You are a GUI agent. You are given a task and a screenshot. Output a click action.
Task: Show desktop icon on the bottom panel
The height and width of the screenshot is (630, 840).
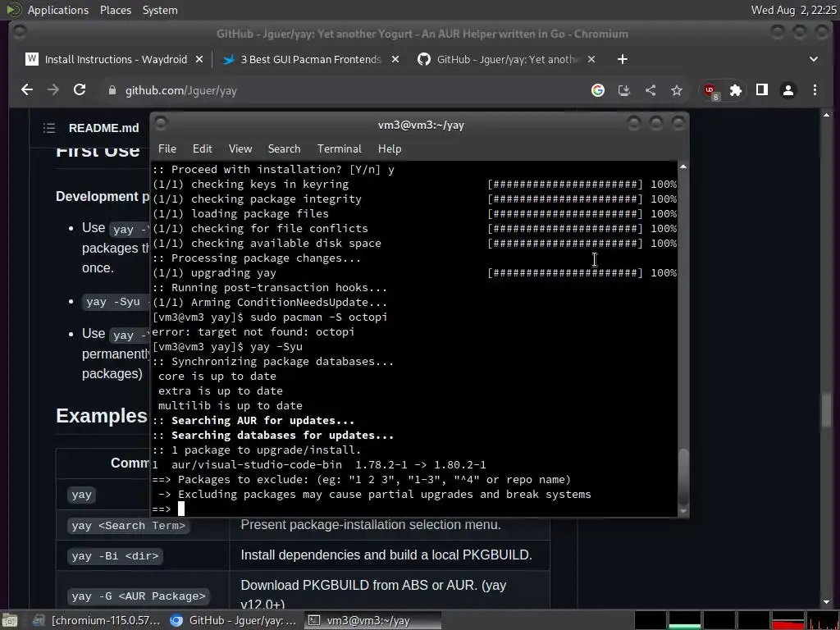10,620
